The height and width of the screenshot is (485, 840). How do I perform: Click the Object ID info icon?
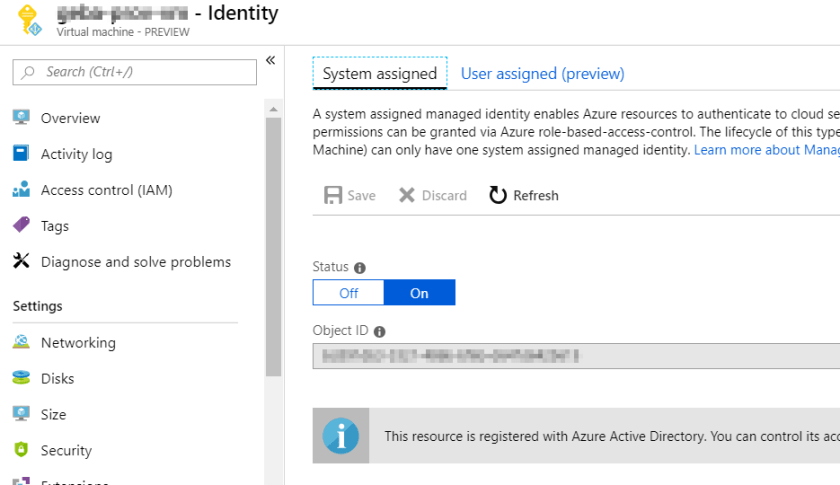[380, 332]
